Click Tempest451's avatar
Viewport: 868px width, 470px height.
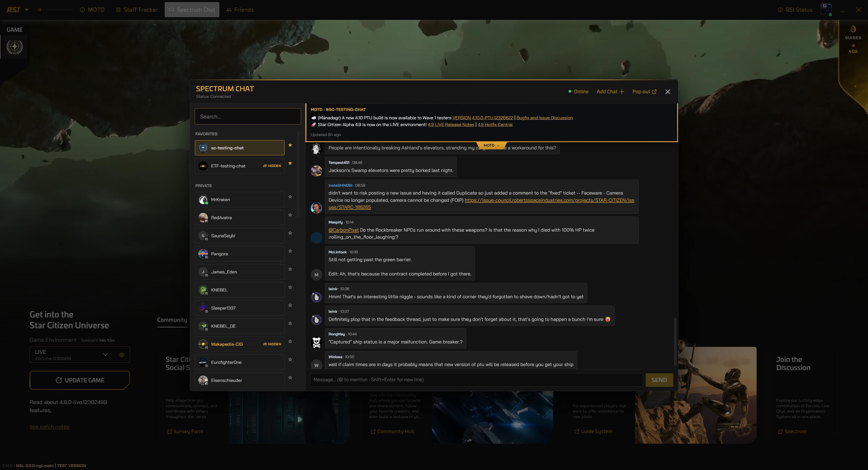[x=316, y=171]
